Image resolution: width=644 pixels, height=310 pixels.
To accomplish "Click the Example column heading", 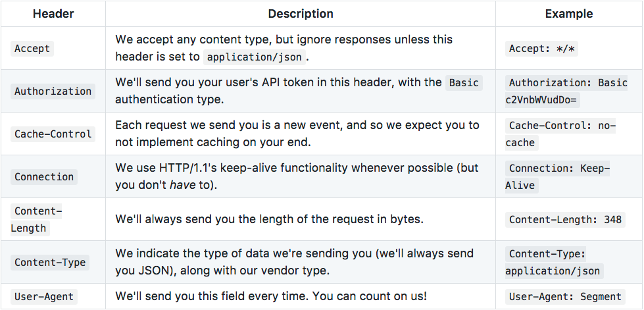I will 569,14.
